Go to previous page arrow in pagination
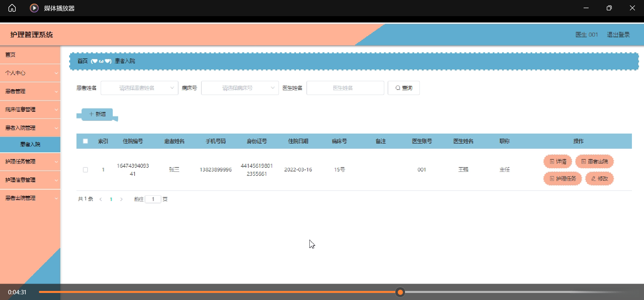 point(101,199)
